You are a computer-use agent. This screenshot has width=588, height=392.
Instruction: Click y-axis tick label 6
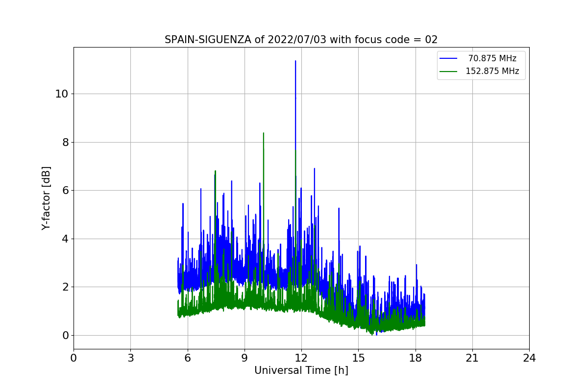(65, 190)
